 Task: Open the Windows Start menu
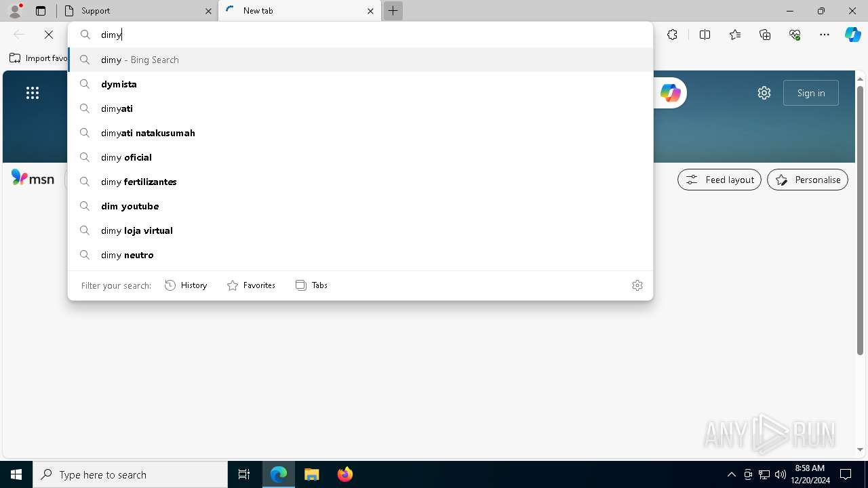(x=16, y=474)
